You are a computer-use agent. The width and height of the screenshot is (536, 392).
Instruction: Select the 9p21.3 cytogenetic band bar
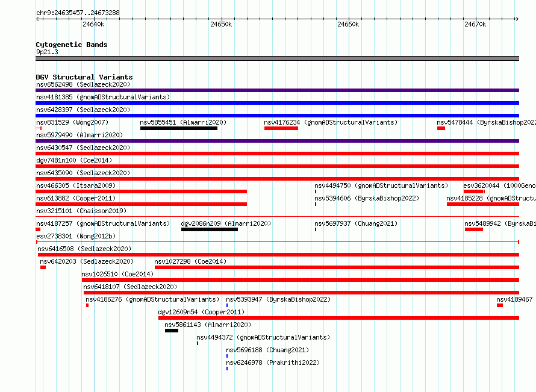click(x=277, y=58)
